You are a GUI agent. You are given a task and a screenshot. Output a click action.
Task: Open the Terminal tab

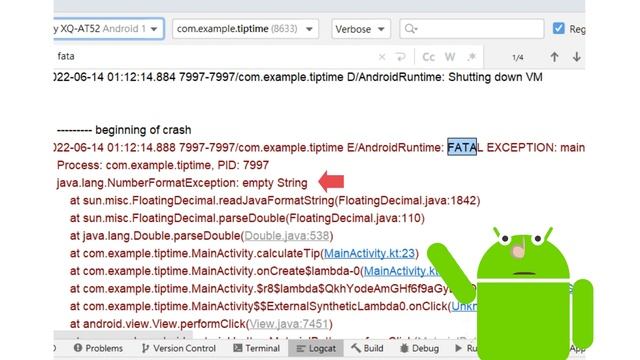point(256,348)
